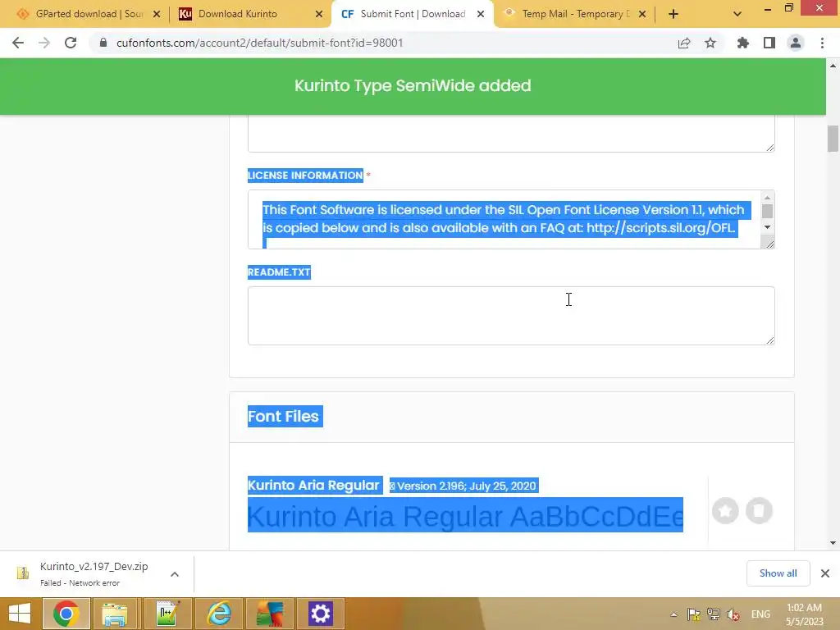Click the README.TXT label
The image size is (840, 630).
tap(279, 272)
